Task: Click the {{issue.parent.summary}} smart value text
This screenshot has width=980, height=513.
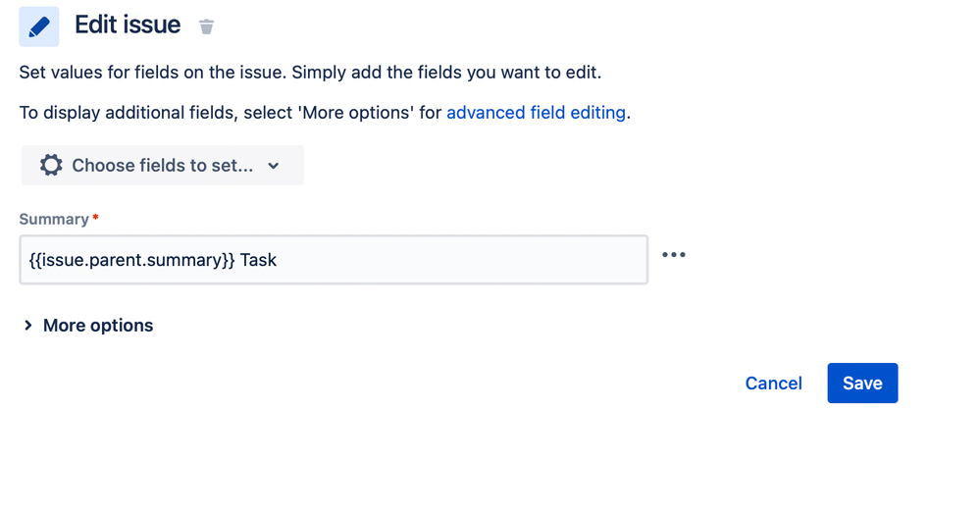Action: coord(131,260)
